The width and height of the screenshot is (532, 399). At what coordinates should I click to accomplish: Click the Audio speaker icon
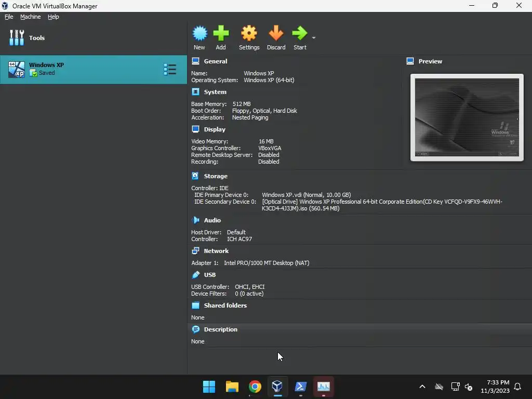195,220
